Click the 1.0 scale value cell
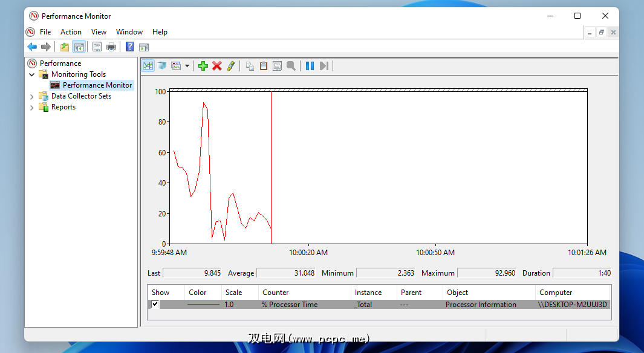644x353 pixels. pos(229,305)
